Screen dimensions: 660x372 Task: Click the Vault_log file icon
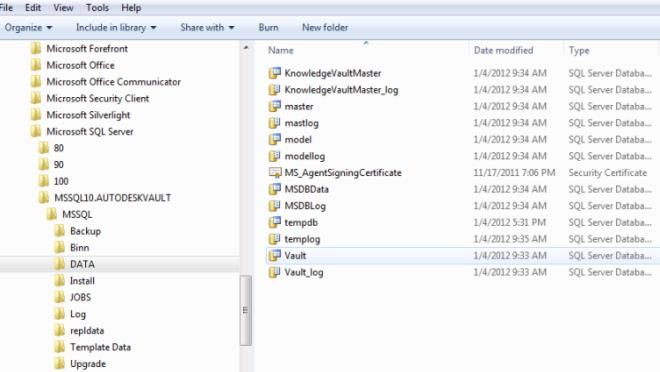[x=274, y=272]
